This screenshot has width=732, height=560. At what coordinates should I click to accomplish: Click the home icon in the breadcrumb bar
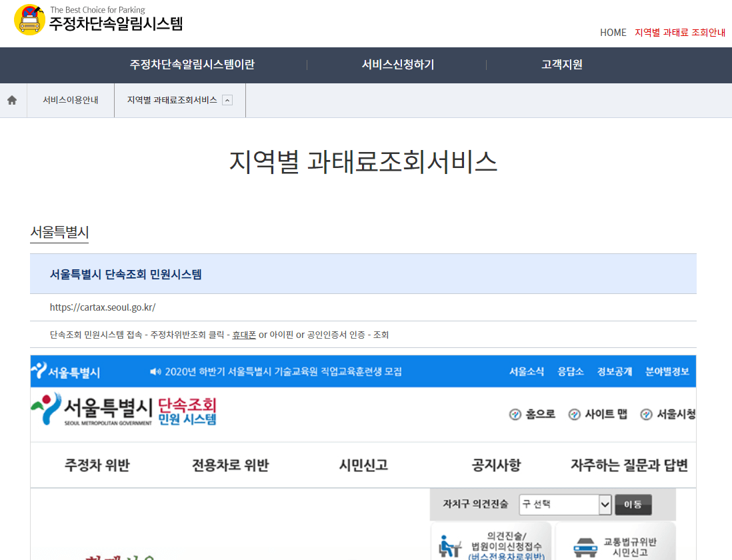click(x=12, y=99)
